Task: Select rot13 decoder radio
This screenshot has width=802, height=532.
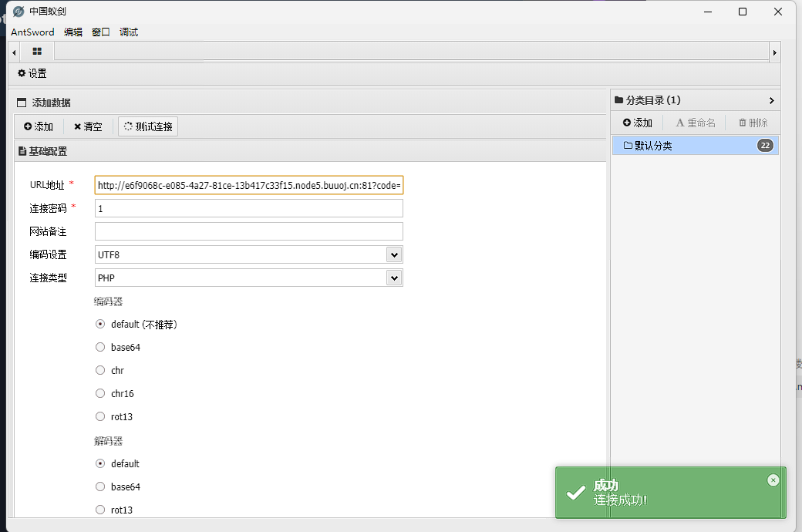Action: point(100,510)
